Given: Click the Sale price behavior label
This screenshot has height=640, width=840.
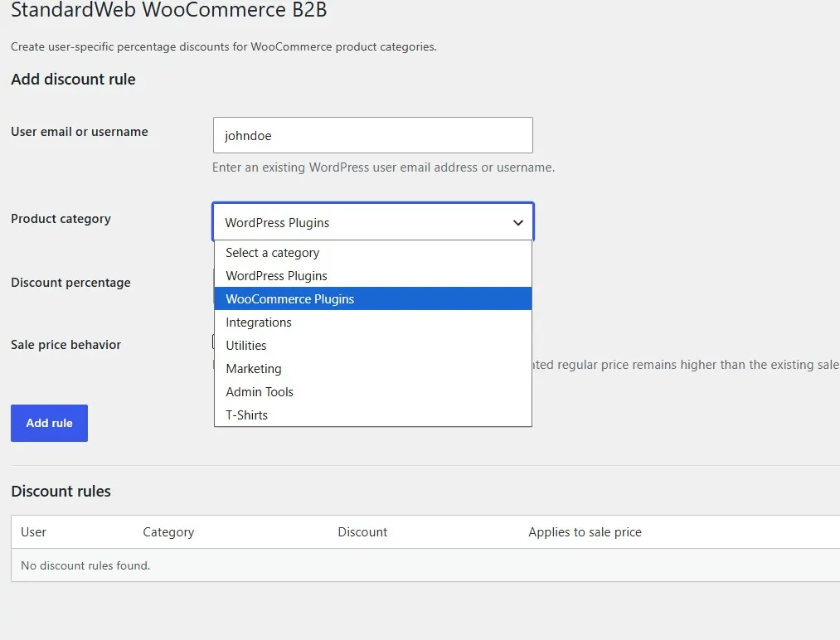Looking at the screenshot, I should 66,344.
